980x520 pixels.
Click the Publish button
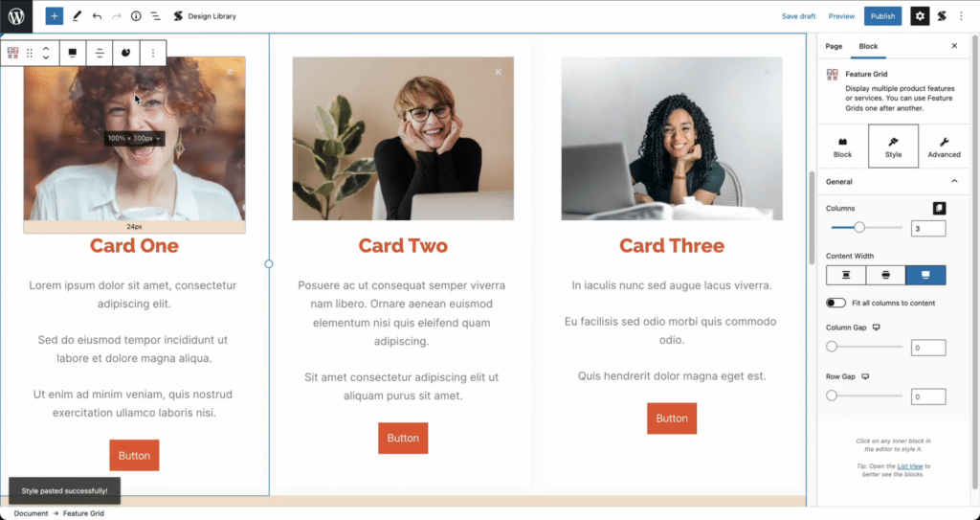pos(882,16)
